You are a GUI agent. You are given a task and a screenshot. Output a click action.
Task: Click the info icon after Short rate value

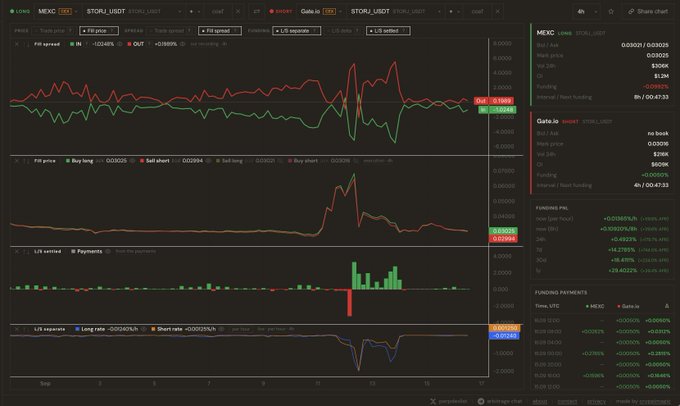pyautogui.click(x=221, y=329)
